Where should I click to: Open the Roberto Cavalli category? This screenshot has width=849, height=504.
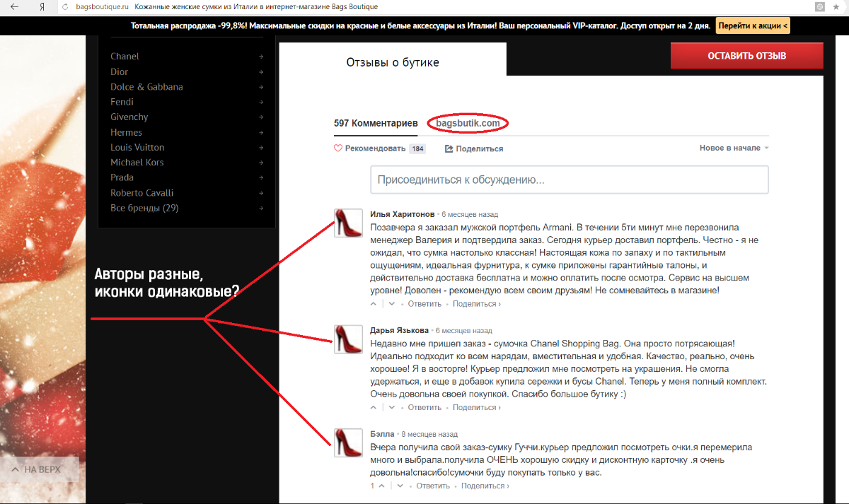pos(142,193)
